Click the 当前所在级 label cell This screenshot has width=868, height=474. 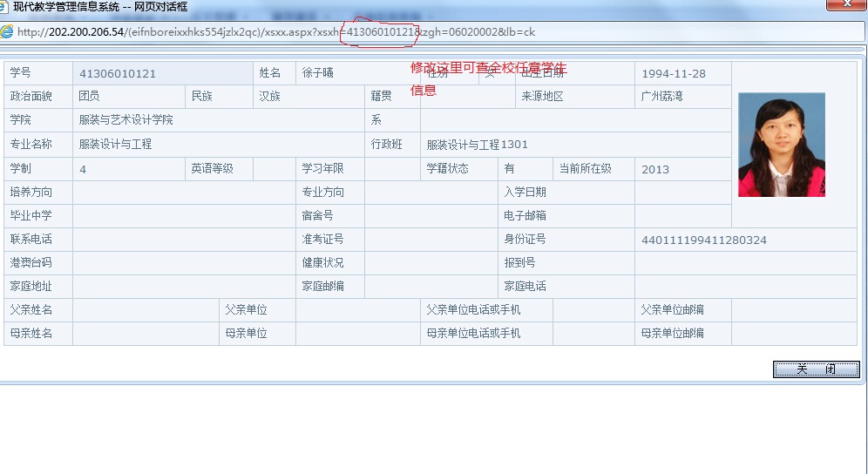pos(594,169)
